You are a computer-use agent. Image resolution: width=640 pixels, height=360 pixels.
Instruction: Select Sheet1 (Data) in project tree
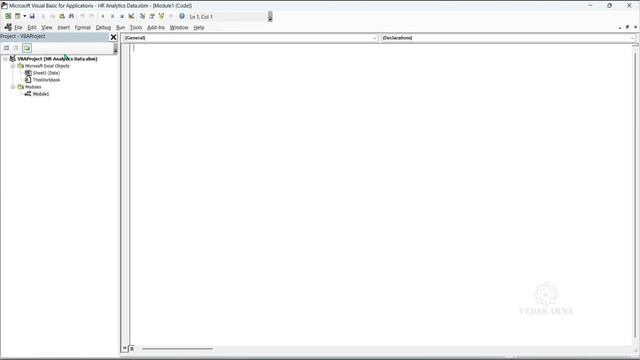point(46,73)
